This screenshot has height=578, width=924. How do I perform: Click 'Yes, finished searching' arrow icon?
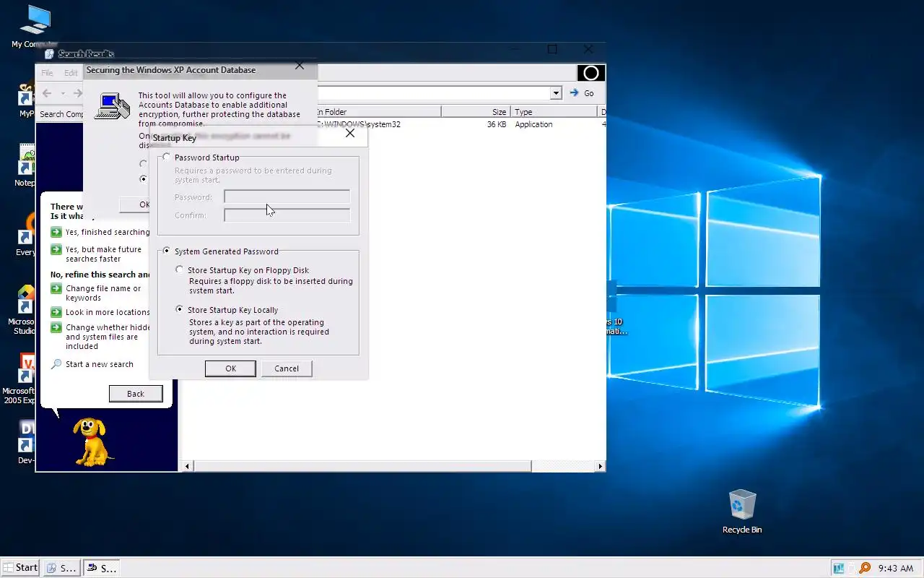click(56, 232)
